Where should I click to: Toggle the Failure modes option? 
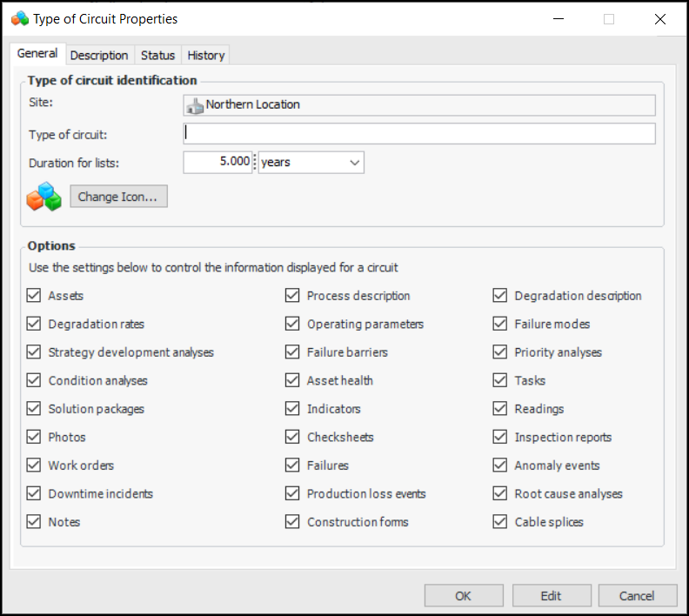[x=500, y=324]
